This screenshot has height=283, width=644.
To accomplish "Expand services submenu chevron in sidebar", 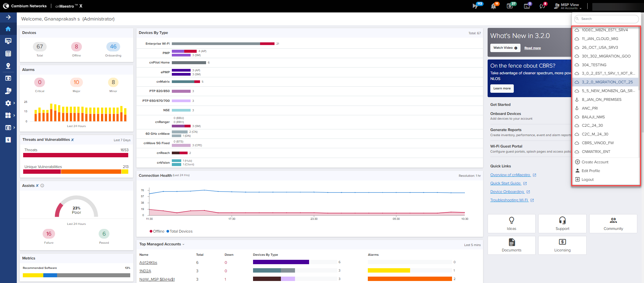I will (14, 128).
